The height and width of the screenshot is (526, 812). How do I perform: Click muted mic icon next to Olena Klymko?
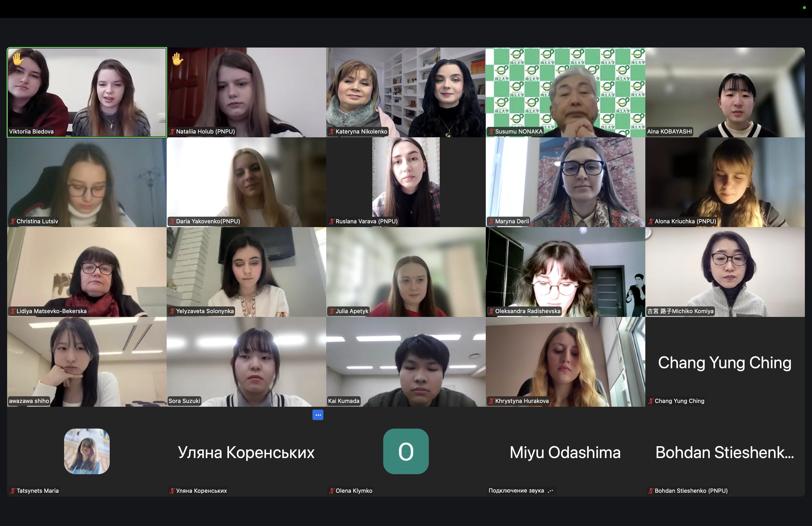pyautogui.click(x=331, y=491)
